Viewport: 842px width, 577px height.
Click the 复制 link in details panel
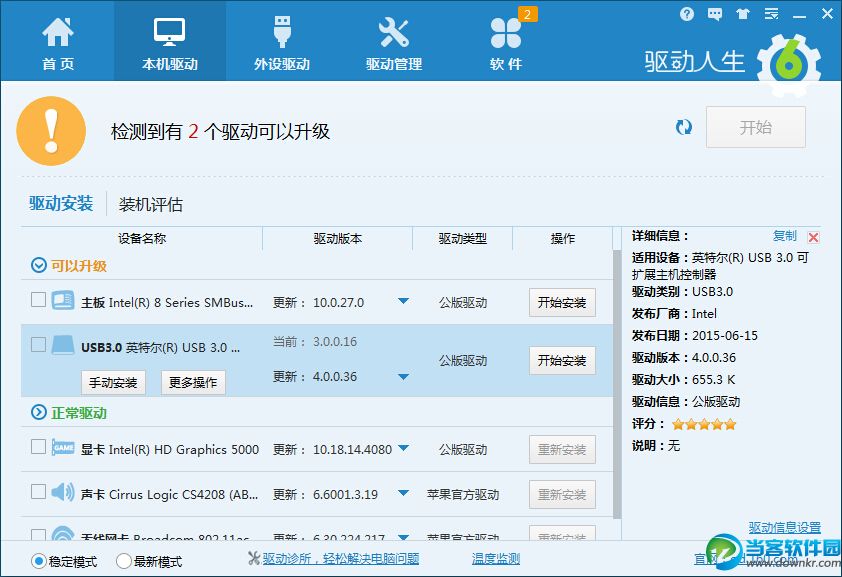[785, 236]
